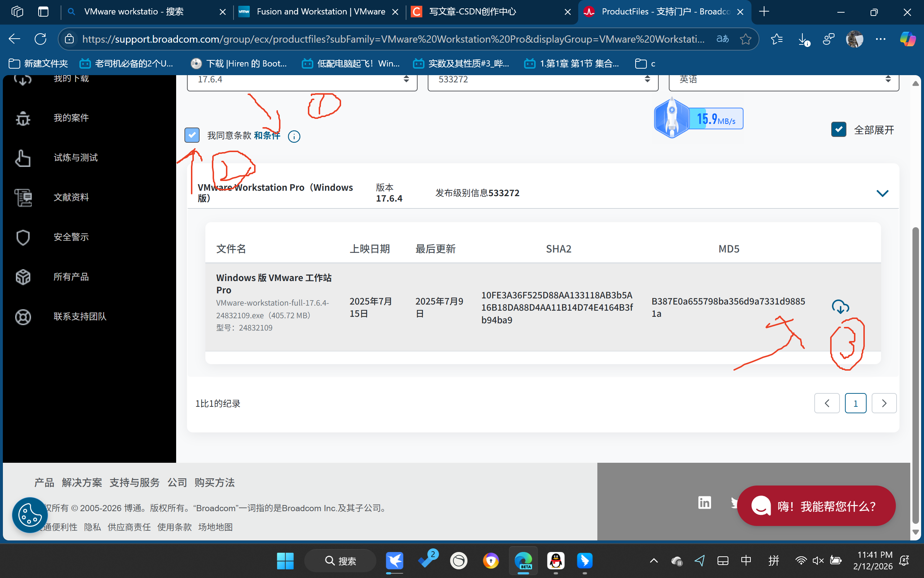This screenshot has width=924, height=578.
Task: Switch to VMware workstatio search tab
Action: click(146, 12)
